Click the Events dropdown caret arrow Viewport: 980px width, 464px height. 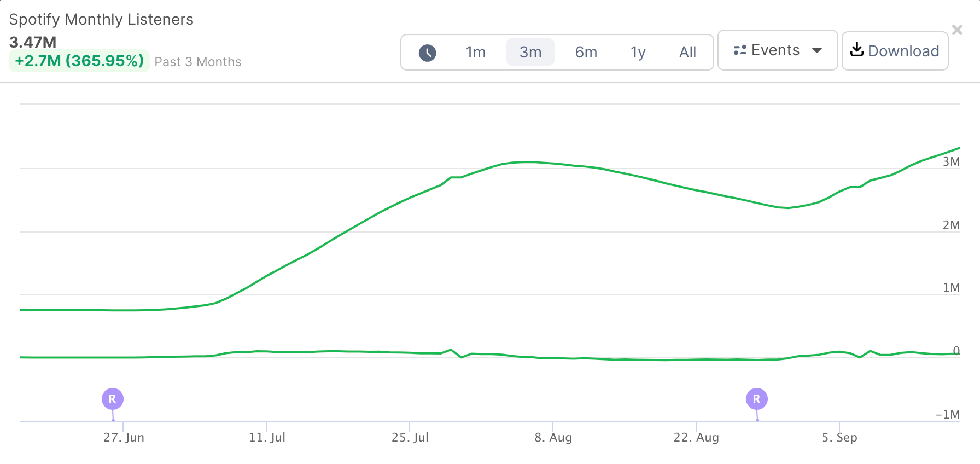[x=817, y=50]
